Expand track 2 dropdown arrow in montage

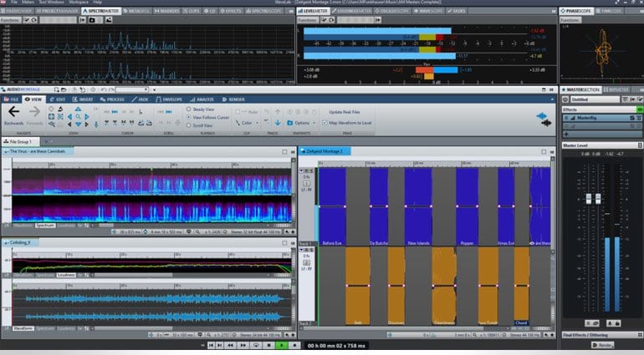pos(302,250)
